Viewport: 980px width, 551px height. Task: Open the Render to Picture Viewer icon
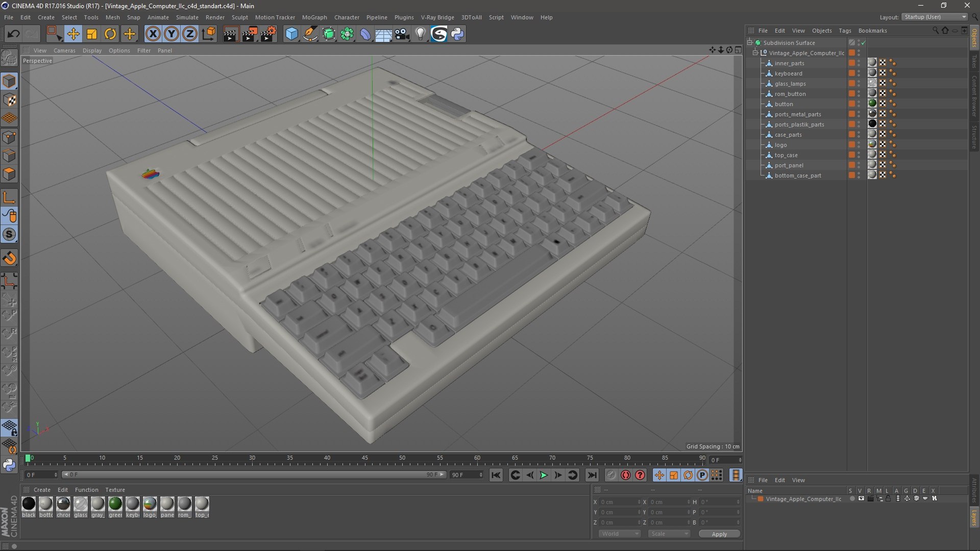(x=250, y=34)
